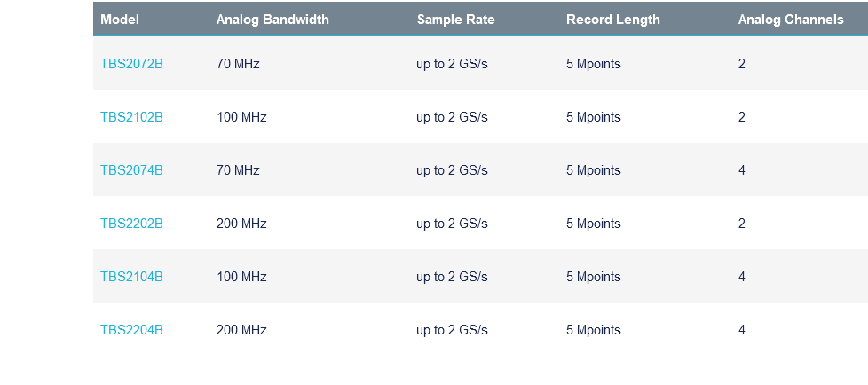Click the Sample Rate column header
The width and height of the screenshot is (868, 385).
tap(456, 20)
